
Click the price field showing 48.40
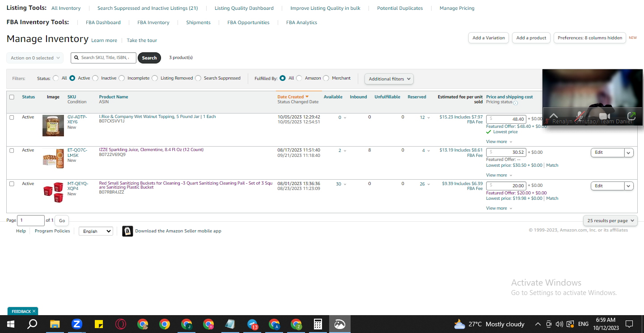506,119
